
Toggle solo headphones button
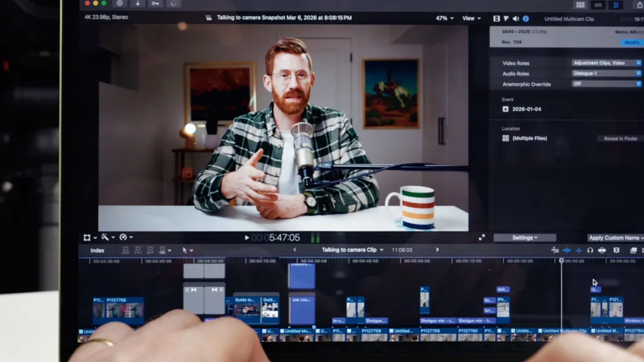click(590, 250)
